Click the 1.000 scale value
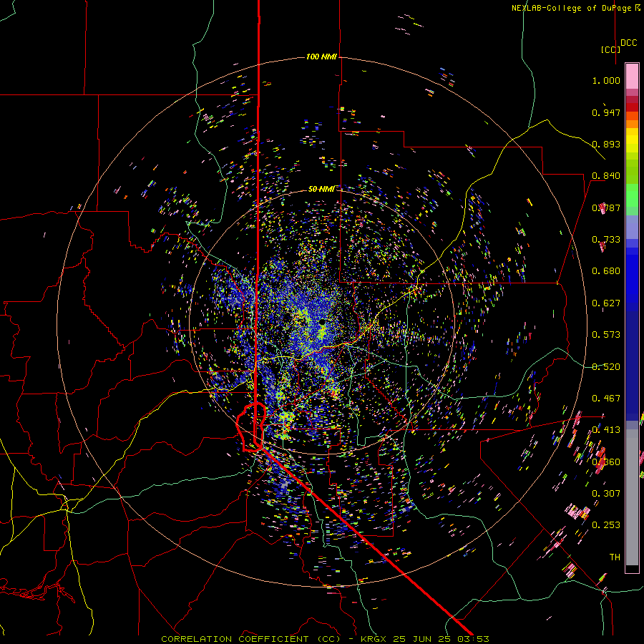The image size is (644, 644). click(606, 80)
